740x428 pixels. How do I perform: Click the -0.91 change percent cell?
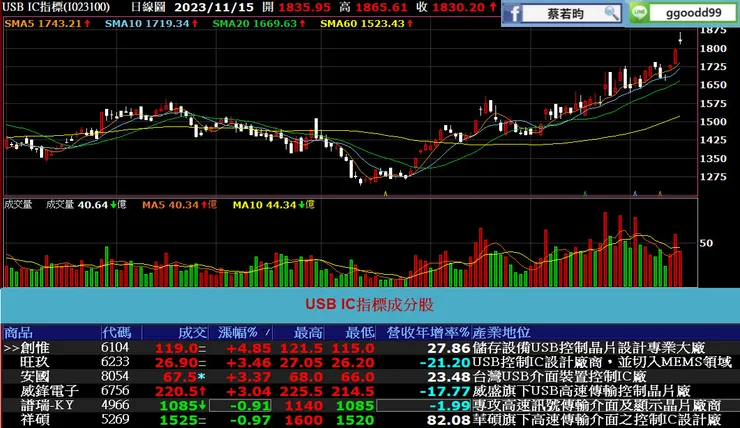pyautogui.click(x=250, y=406)
